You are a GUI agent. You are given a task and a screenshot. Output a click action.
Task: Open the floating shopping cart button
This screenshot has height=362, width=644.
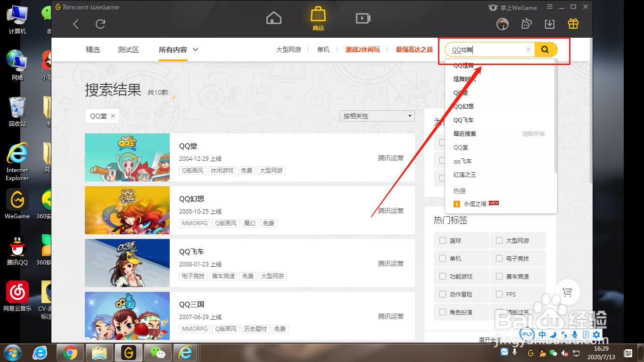pyautogui.click(x=567, y=293)
